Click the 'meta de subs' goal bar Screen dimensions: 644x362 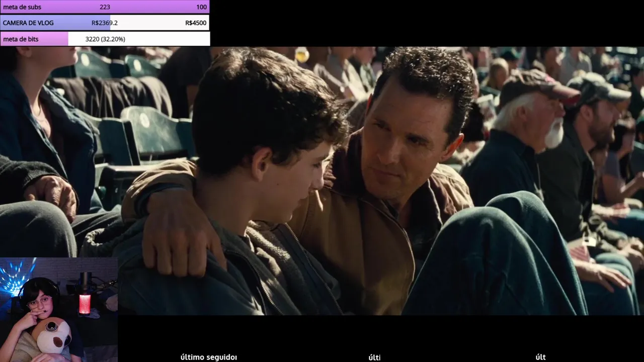click(105, 7)
